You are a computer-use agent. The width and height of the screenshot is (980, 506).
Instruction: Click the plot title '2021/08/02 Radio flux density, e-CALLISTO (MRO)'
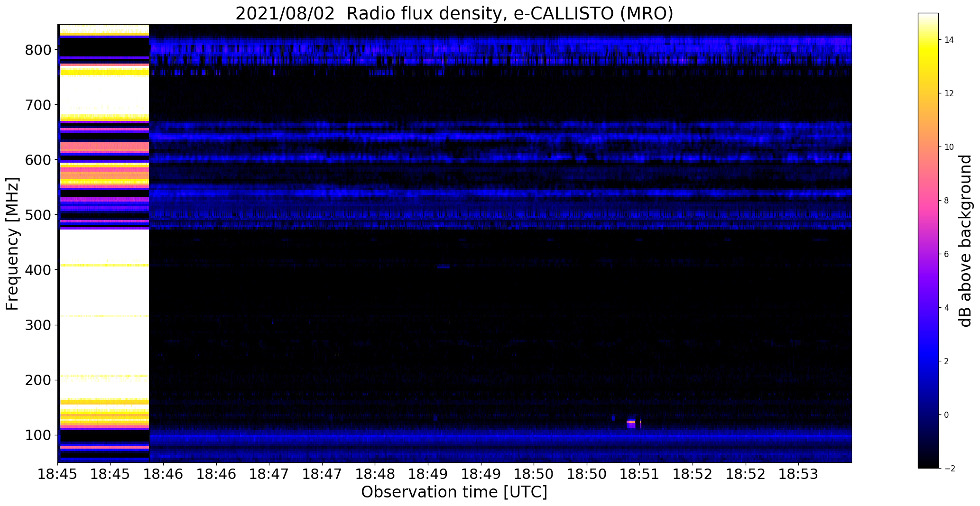click(454, 13)
